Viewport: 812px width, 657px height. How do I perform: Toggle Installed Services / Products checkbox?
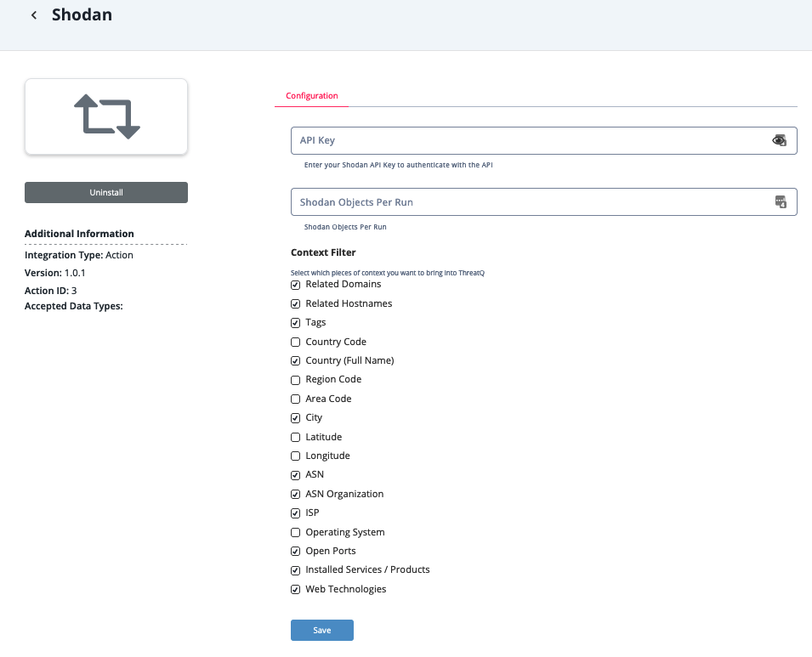pyautogui.click(x=296, y=570)
